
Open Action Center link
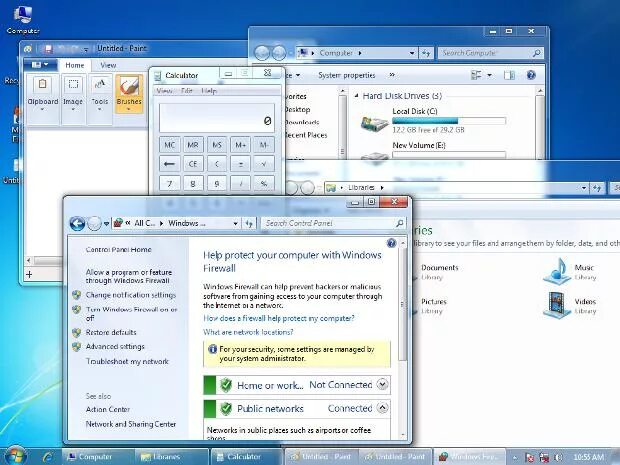(x=108, y=409)
